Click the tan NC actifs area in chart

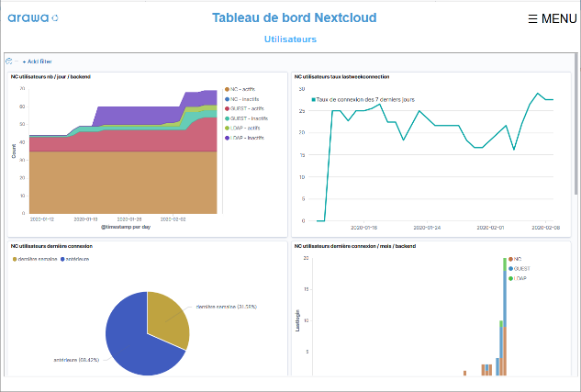123,183
